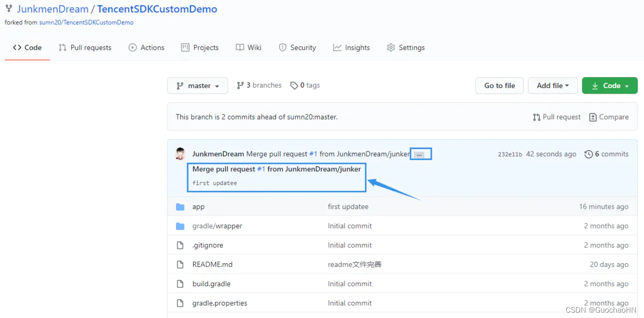Image resolution: width=644 pixels, height=318 pixels.
Task: Click the build.gradle file icon
Action: [180, 284]
